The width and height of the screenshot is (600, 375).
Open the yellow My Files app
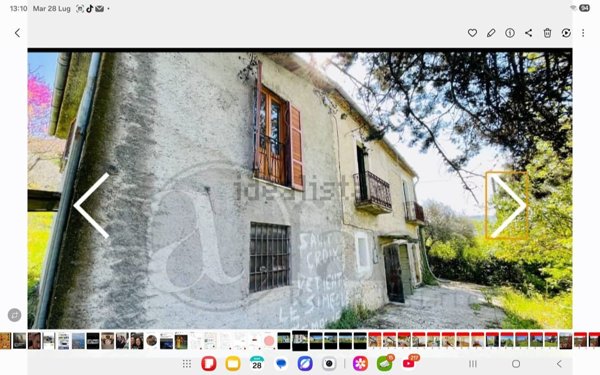pos(233,364)
